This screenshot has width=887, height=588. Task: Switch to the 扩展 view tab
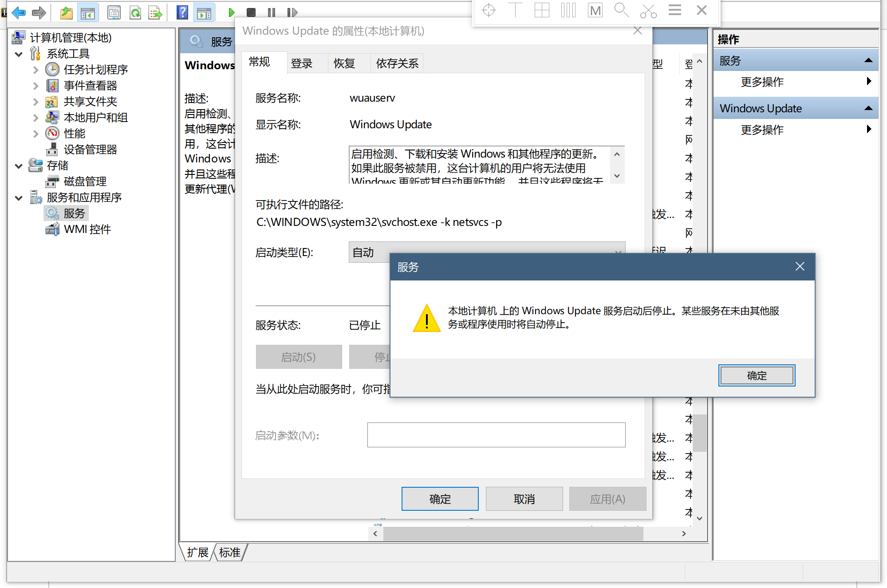[197, 552]
